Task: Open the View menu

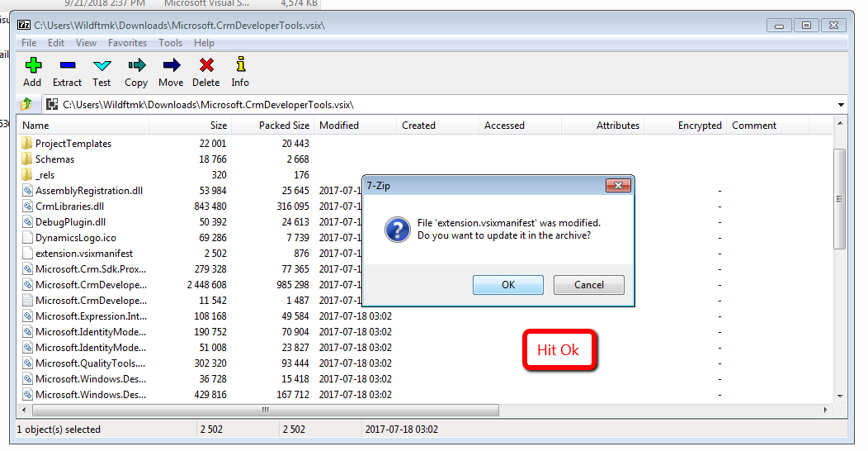Action: (x=86, y=43)
